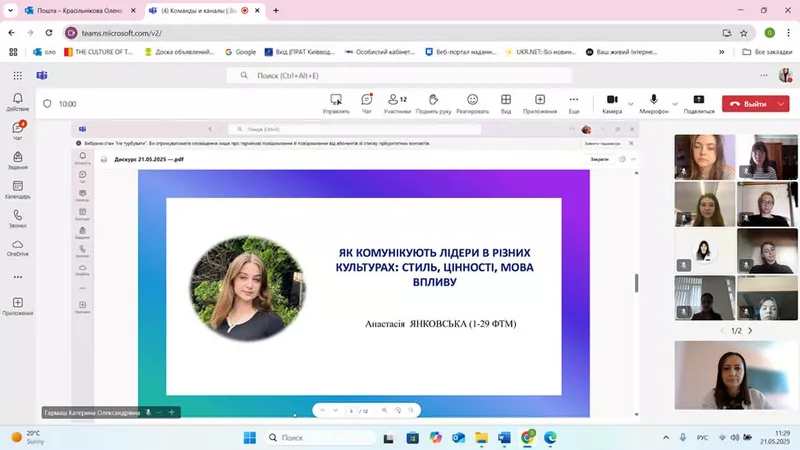Open File Explorer from the taskbar
Viewport: 800px width, 450px height.
tap(481, 437)
